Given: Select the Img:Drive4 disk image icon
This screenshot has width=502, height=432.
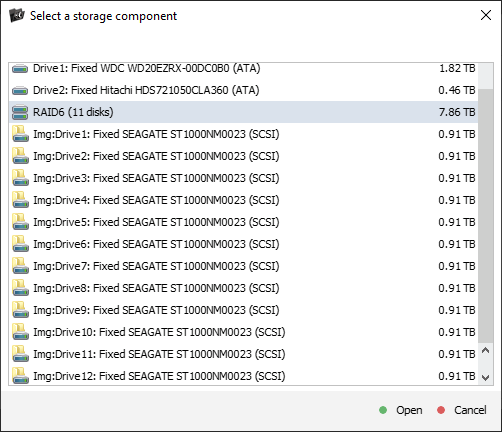Looking at the screenshot, I should coord(20,200).
